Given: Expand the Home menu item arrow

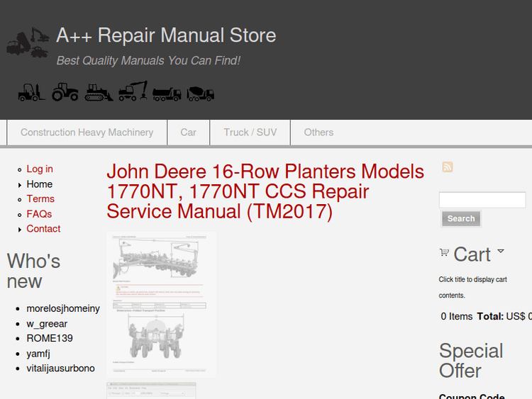Looking at the screenshot, I should (x=20, y=184).
